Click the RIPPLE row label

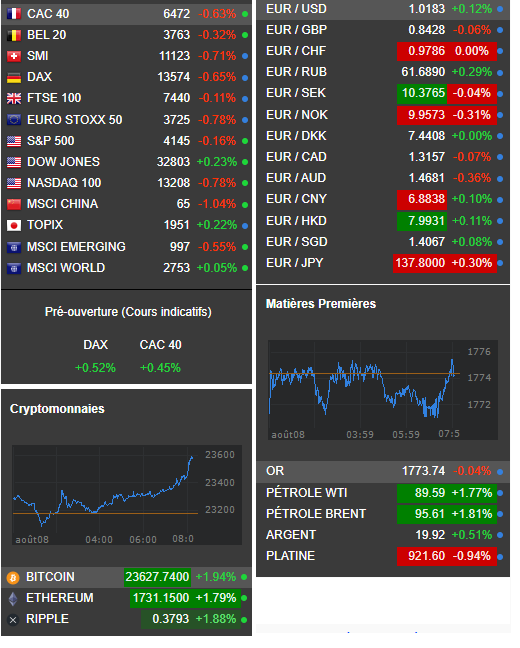point(48,619)
